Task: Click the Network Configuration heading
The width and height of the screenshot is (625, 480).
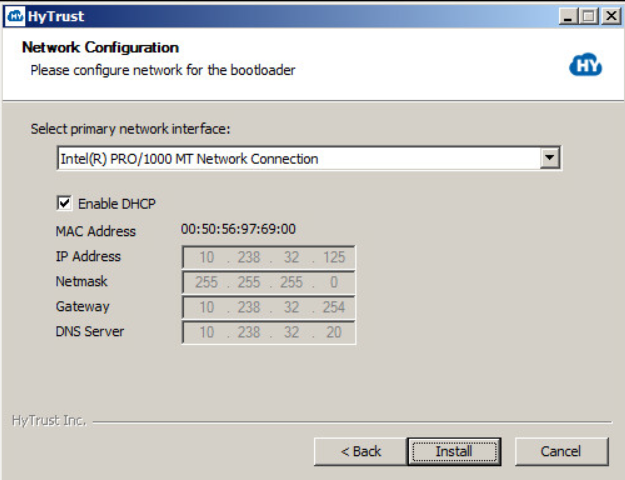Action: click(x=100, y=47)
